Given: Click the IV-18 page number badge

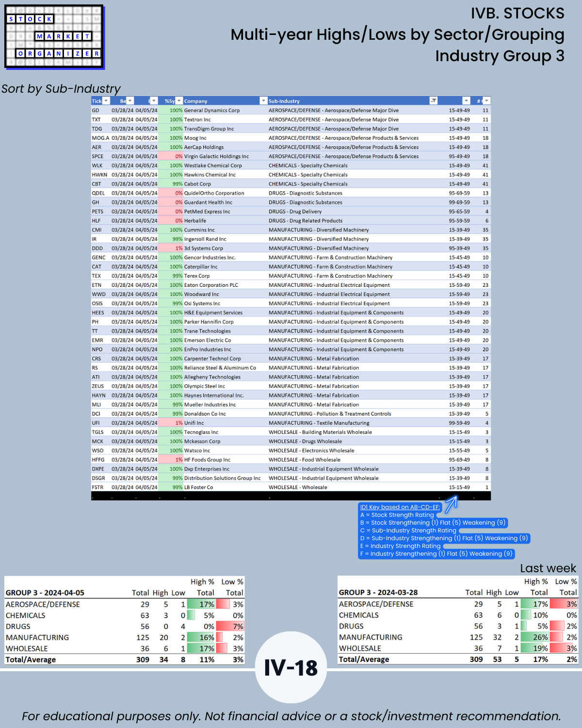Looking at the screenshot, I should point(291,667).
